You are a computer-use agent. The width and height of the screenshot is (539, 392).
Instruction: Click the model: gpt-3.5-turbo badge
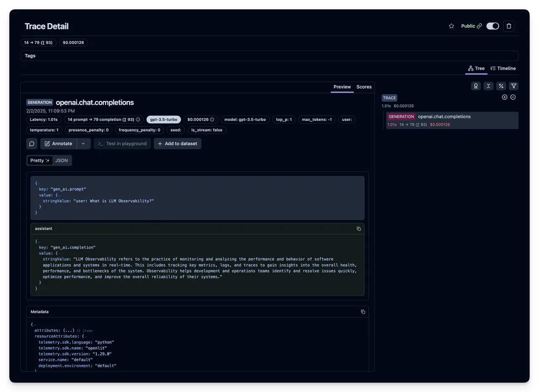245,119
